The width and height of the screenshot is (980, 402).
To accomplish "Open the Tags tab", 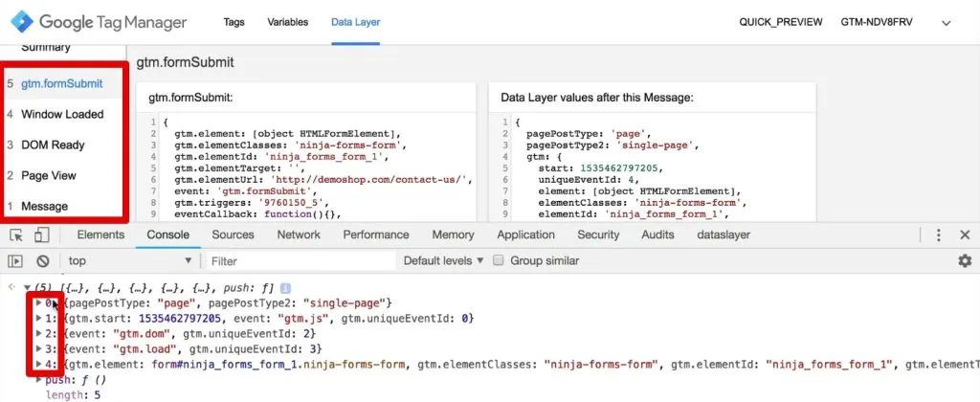I will (234, 23).
